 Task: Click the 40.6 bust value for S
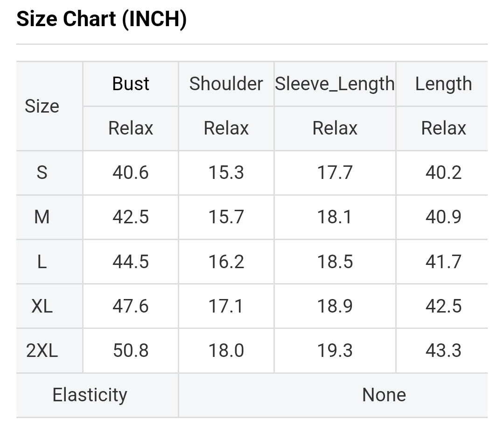coord(131,173)
